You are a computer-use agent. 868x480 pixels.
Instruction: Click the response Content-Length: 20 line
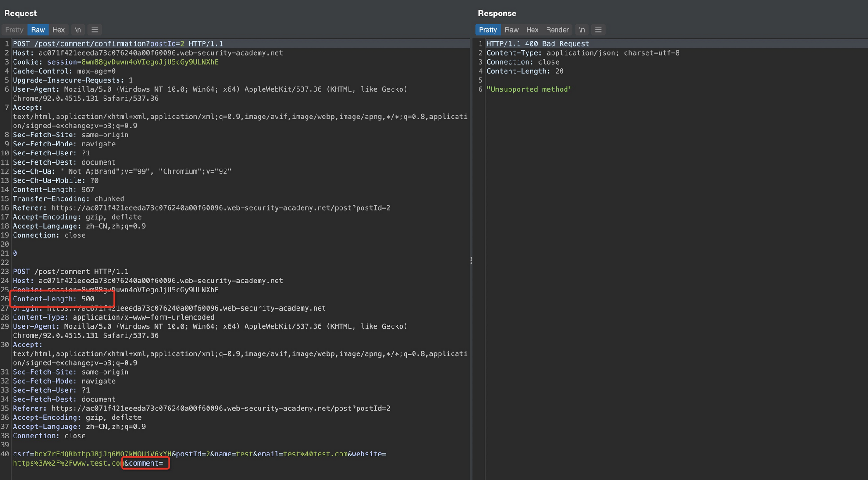tap(525, 71)
